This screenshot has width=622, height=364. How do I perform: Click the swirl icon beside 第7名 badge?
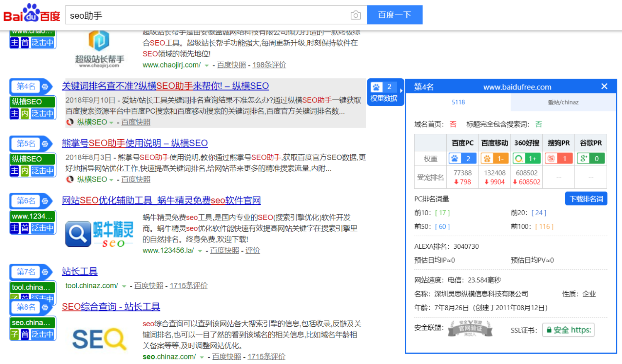tap(45, 272)
